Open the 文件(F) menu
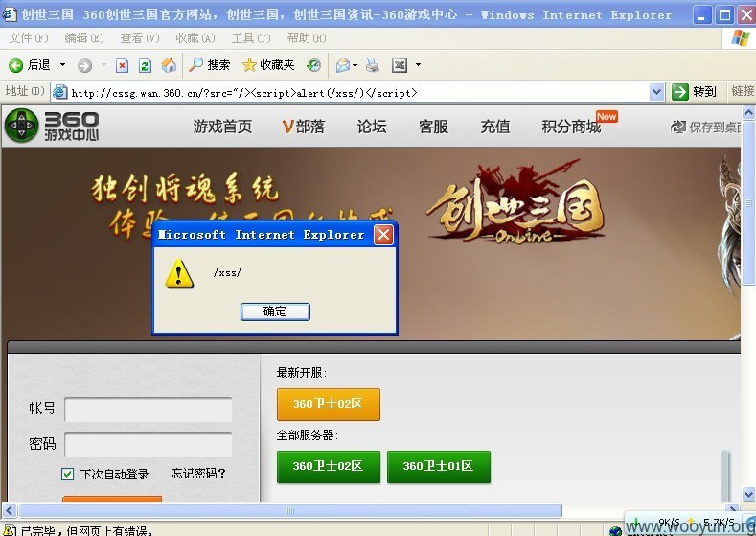This screenshot has height=536, width=756. tap(29, 37)
